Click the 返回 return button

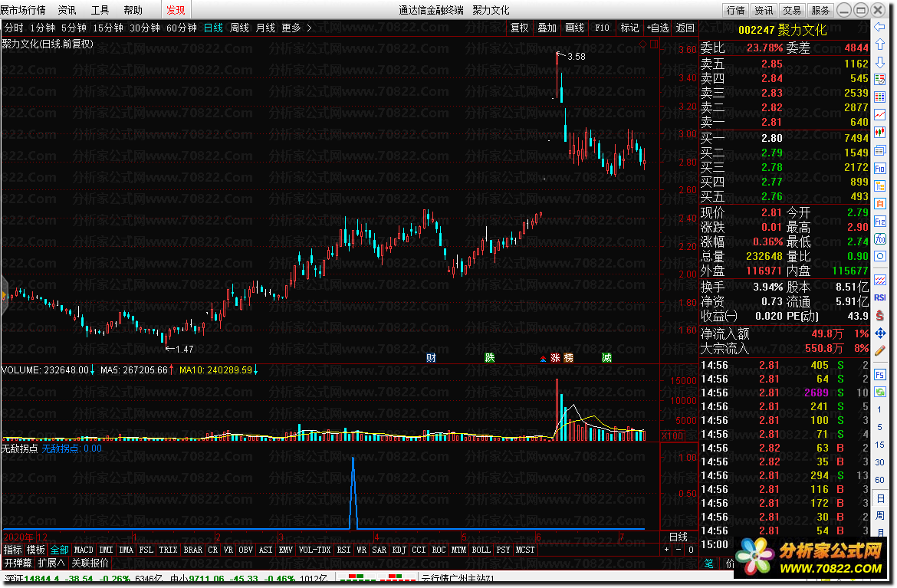coord(685,28)
